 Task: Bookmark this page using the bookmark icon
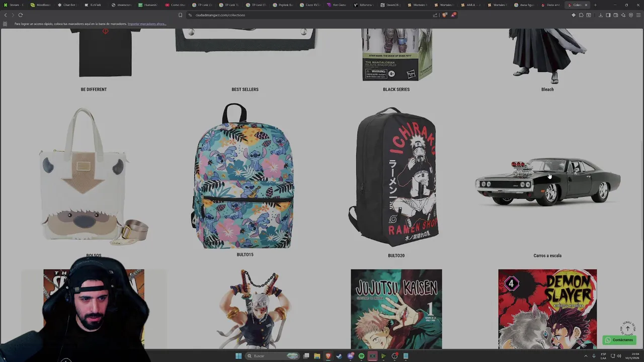pos(180,15)
